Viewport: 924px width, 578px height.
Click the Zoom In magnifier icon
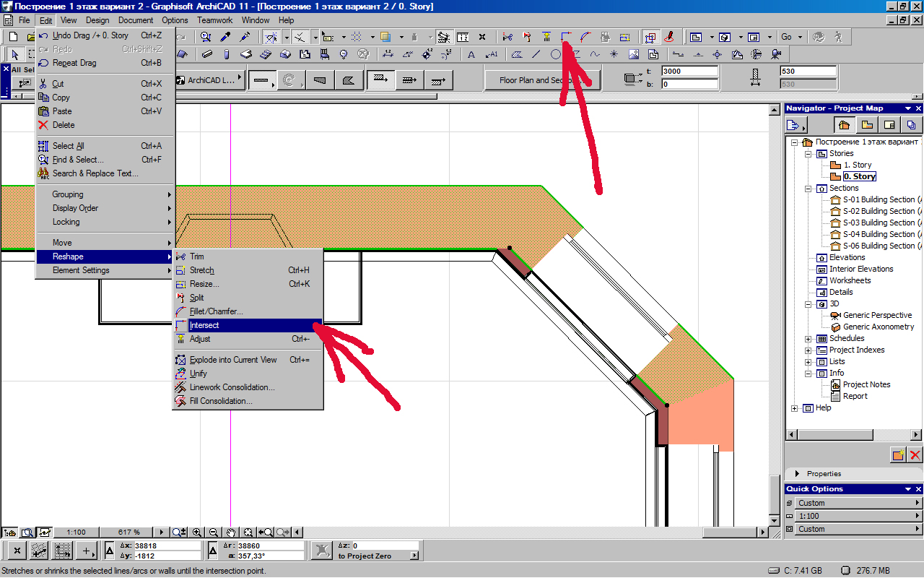[x=196, y=532]
